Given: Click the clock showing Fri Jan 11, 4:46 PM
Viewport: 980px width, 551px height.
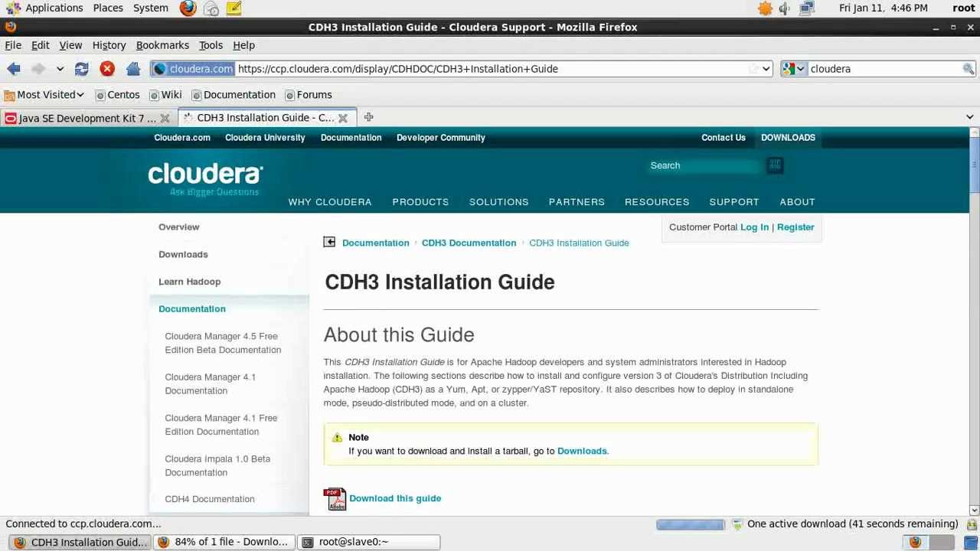Looking at the screenshot, I should (x=883, y=8).
